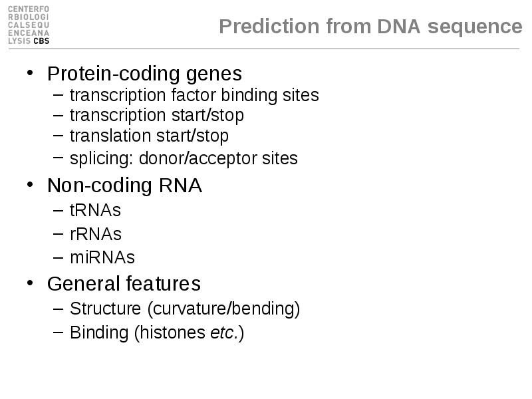Click the bold 'CBS' text in logo

(41, 41)
